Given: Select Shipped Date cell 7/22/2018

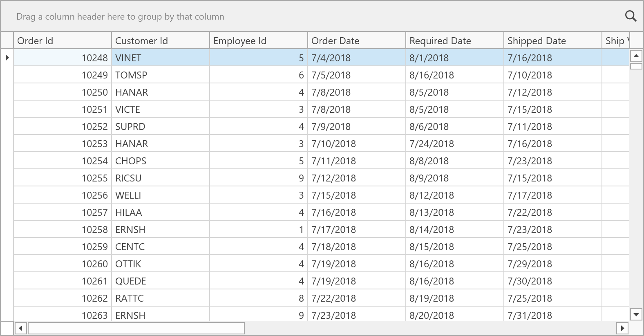Looking at the screenshot, I should point(553,212).
